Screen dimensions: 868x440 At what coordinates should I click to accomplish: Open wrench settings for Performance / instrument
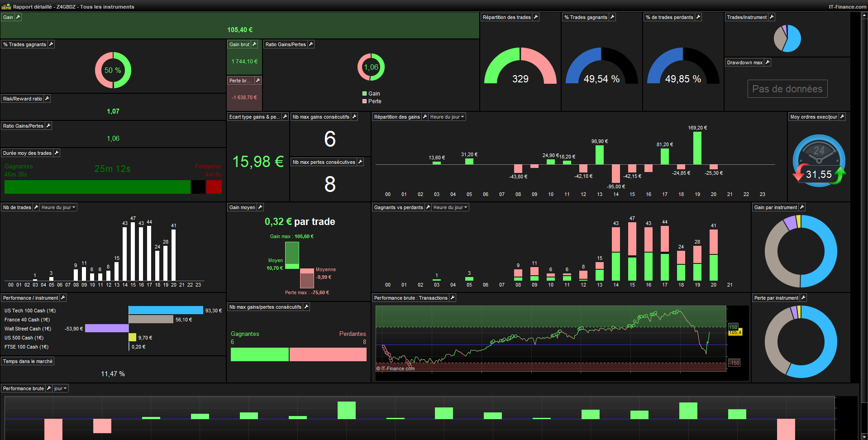[63, 298]
